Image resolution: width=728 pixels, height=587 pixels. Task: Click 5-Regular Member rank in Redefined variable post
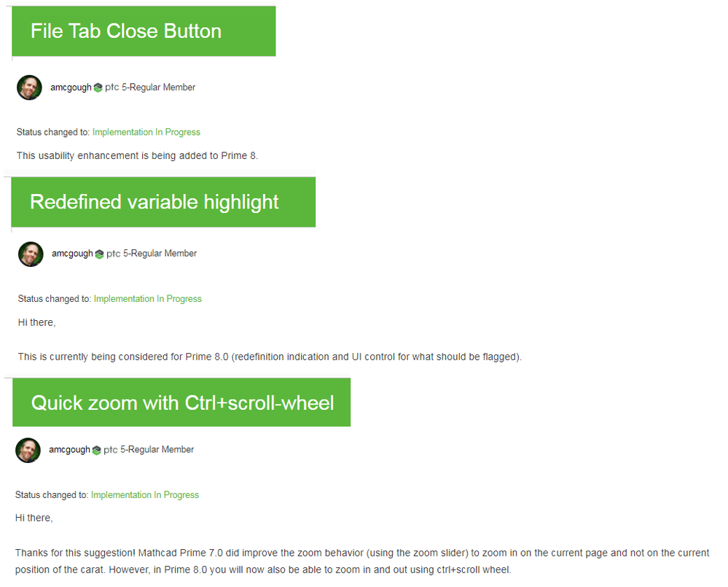tap(160, 254)
